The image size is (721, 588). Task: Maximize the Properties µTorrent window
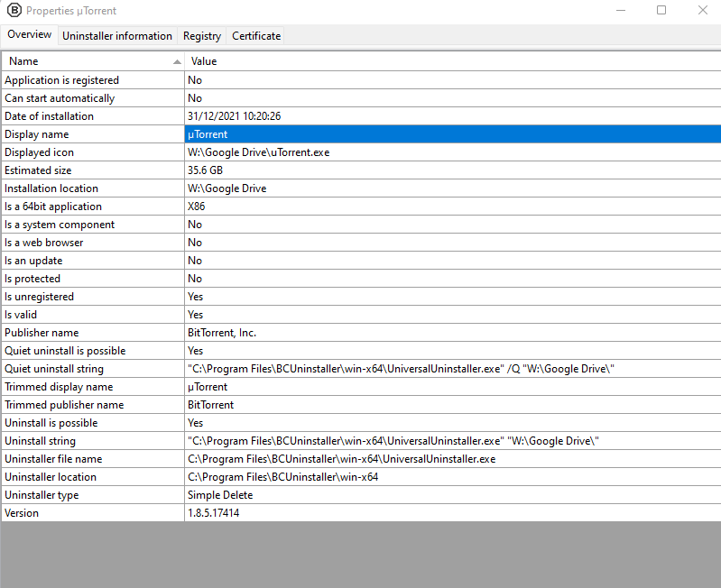click(661, 10)
